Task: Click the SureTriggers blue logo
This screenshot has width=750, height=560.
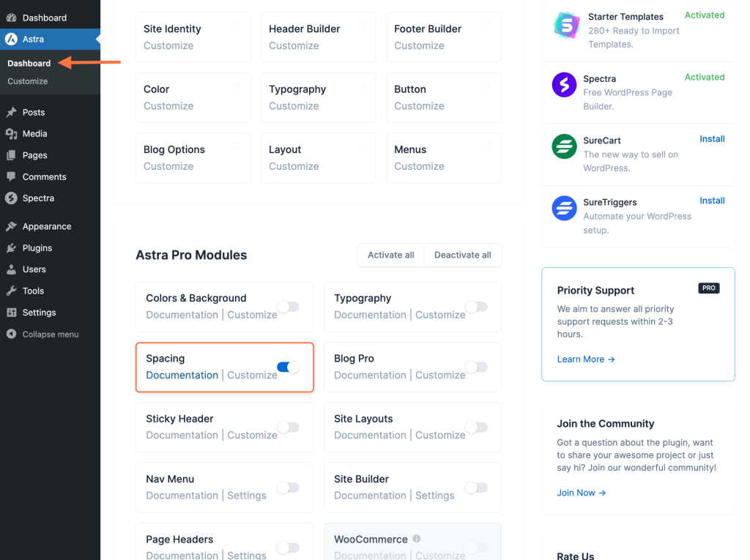Action: point(564,209)
